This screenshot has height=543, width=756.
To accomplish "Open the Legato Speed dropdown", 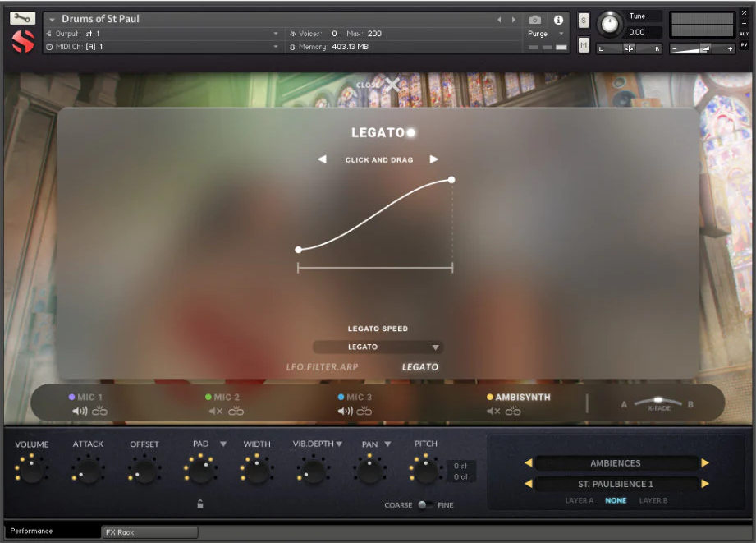I will point(378,347).
